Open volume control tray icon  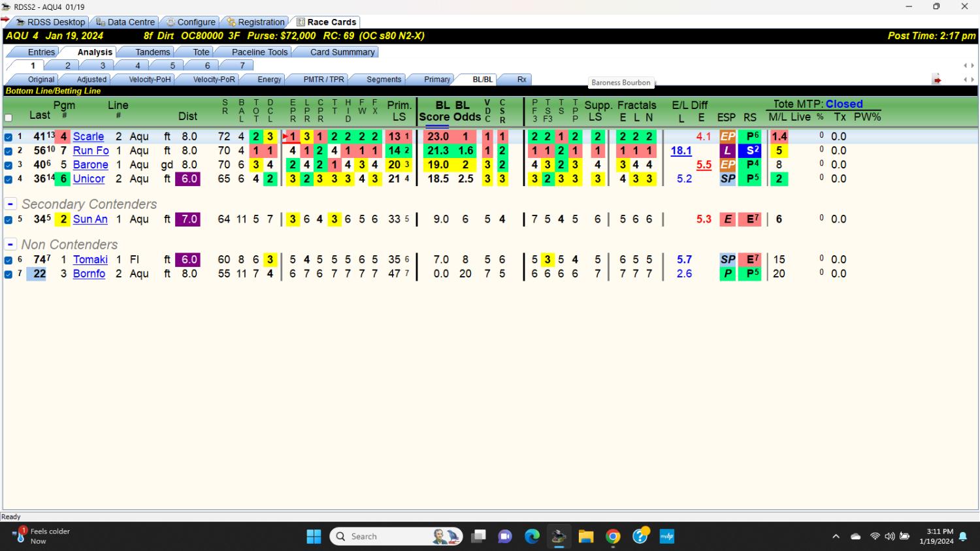click(889, 537)
